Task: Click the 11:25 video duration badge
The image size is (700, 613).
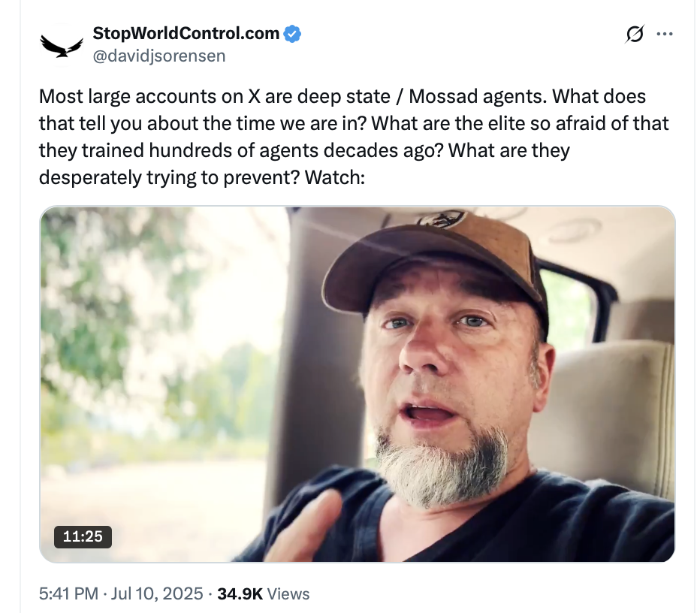Action: (x=83, y=536)
